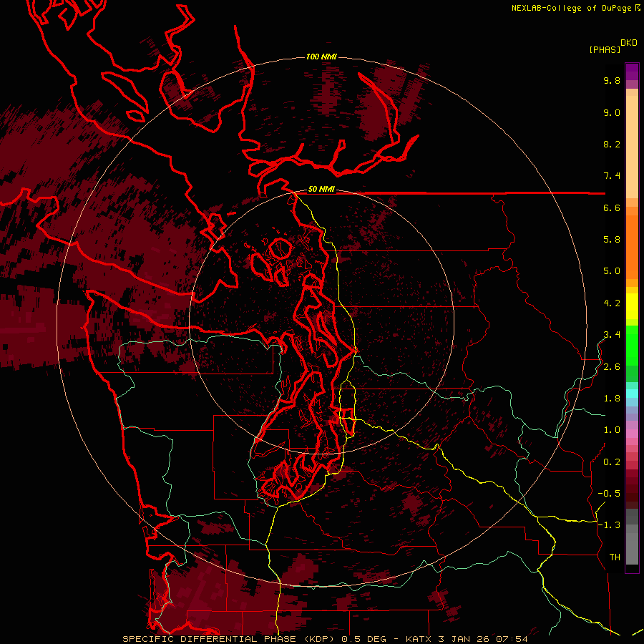The image size is (644, 644).
Task: Click the TH label on the color scale
Action: pos(615,557)
